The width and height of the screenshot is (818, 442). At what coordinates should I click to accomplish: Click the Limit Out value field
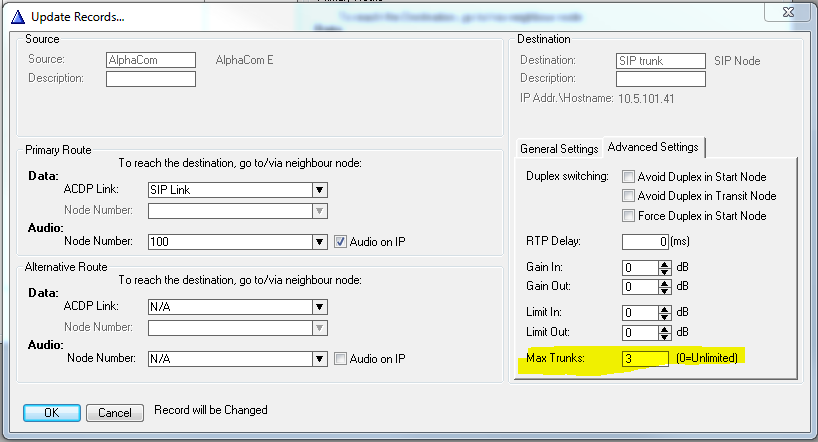pos(640,332)
